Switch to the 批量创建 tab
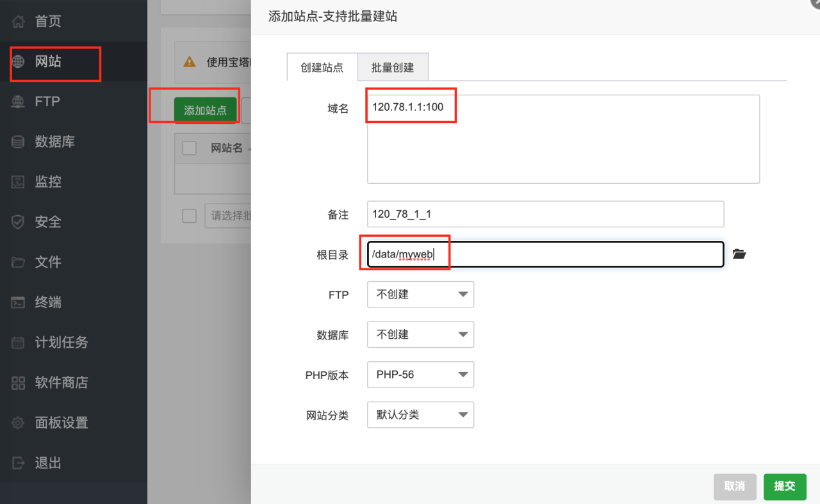 tap(393, 67)
